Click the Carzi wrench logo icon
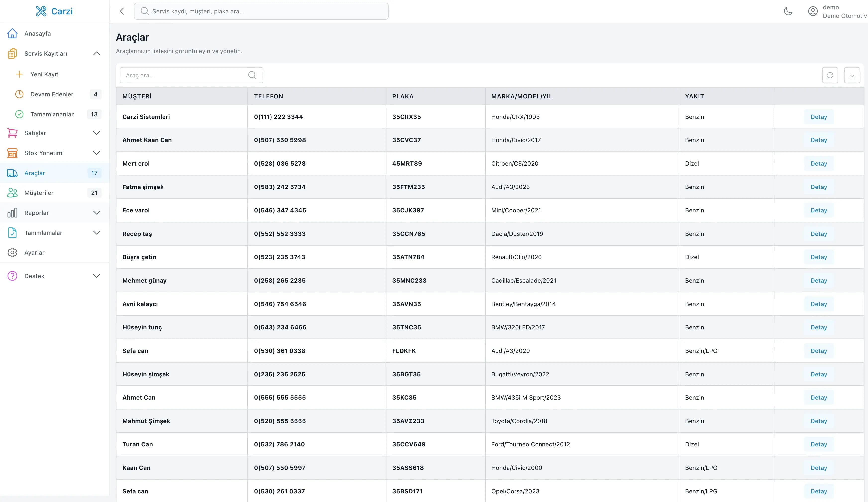The width and height of the screenshot is (868, 502). point(41,11)
